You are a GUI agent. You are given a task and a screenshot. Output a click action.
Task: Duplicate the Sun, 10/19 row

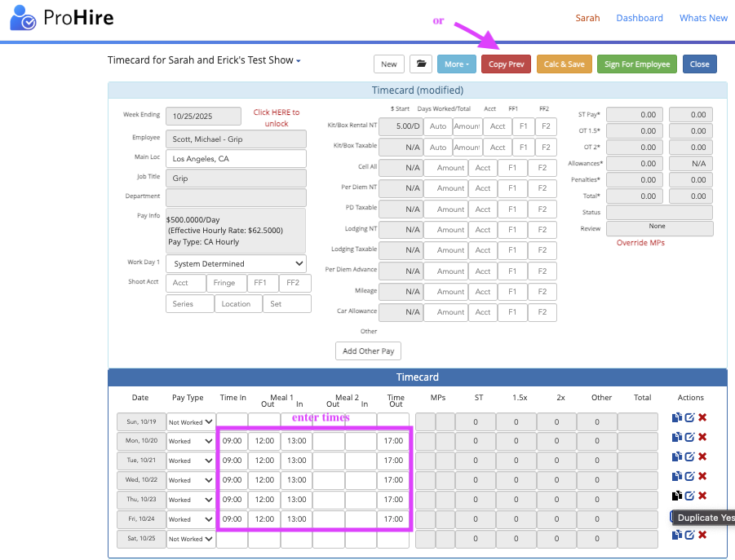(677, 417)
